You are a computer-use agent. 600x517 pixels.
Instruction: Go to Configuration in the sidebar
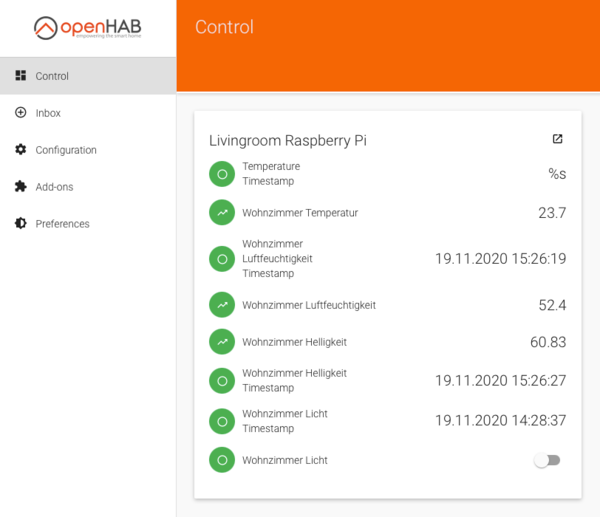66,150
